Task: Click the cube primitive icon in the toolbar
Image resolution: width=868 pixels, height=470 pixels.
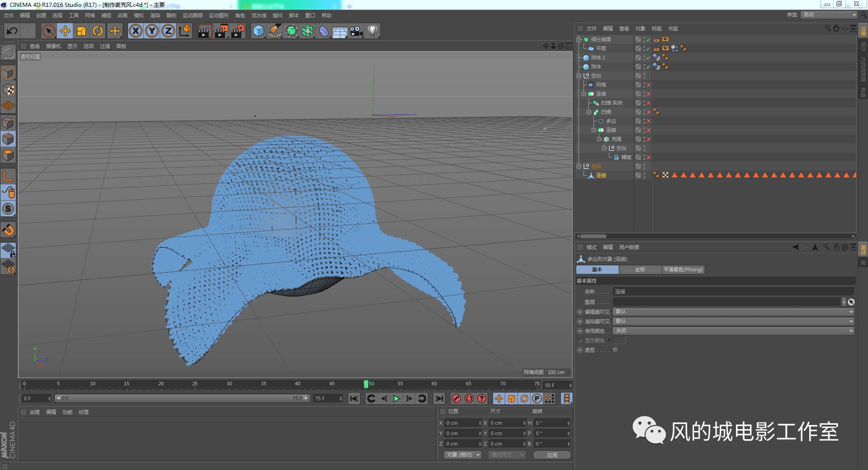Action: pos(258,31)
